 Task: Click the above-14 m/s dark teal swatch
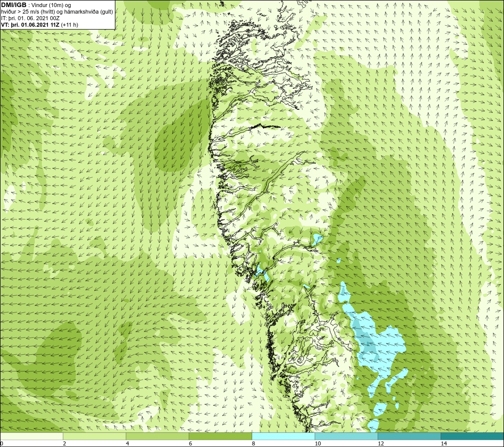click(473, 436)
